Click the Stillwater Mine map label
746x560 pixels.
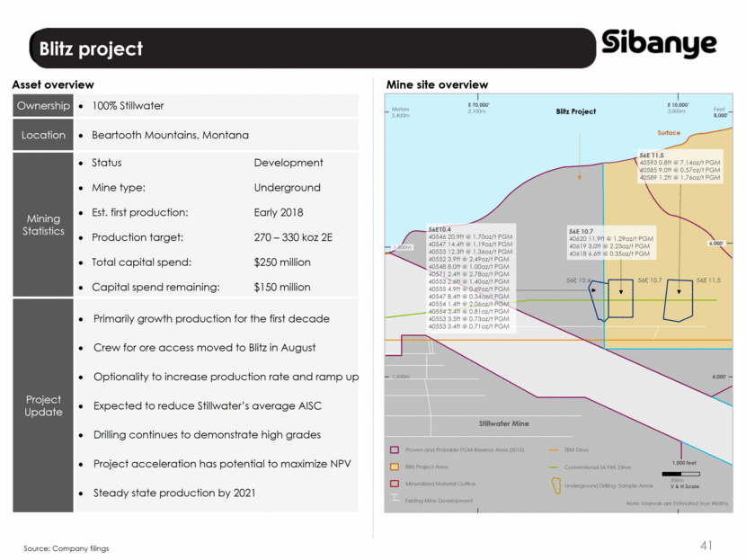[x=503, y=422]
